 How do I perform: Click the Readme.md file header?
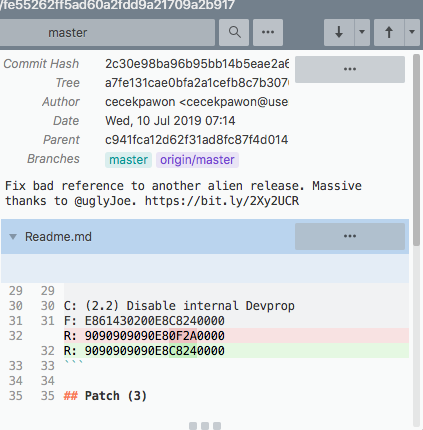tap(205, 236)
